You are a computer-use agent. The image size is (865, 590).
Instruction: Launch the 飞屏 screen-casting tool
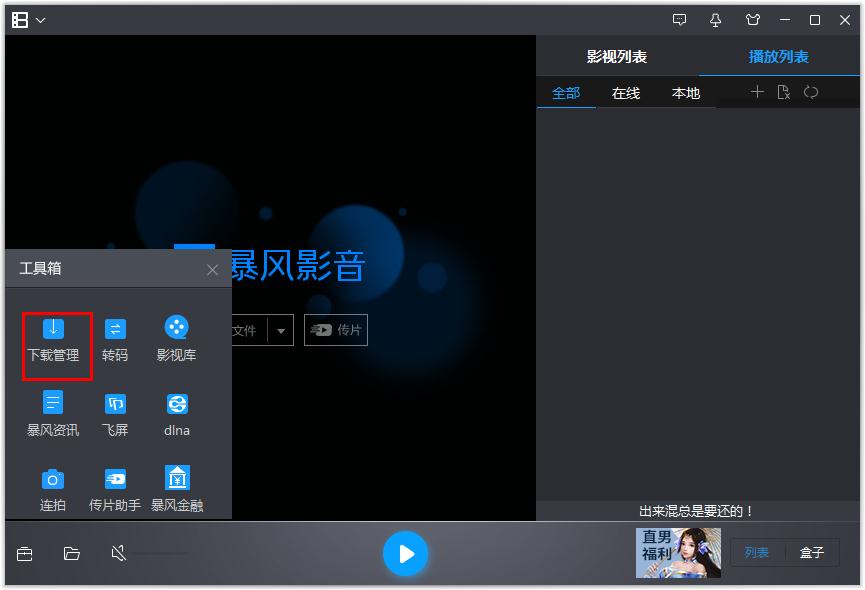113,410
